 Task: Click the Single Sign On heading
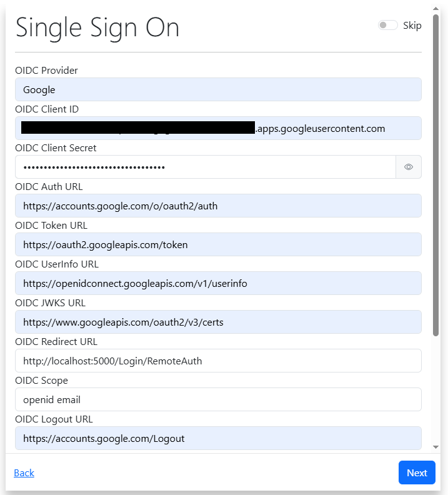[97, 27]
